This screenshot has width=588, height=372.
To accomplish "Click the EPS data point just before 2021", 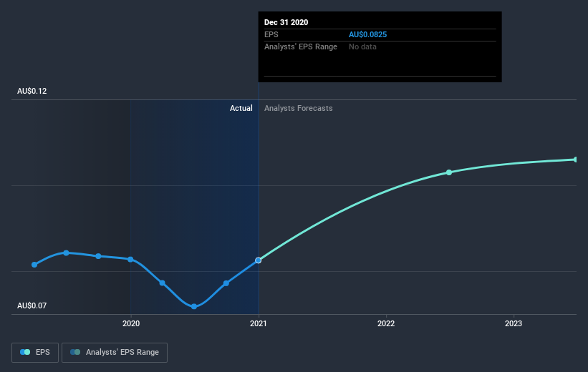I will tap(226, 283).
